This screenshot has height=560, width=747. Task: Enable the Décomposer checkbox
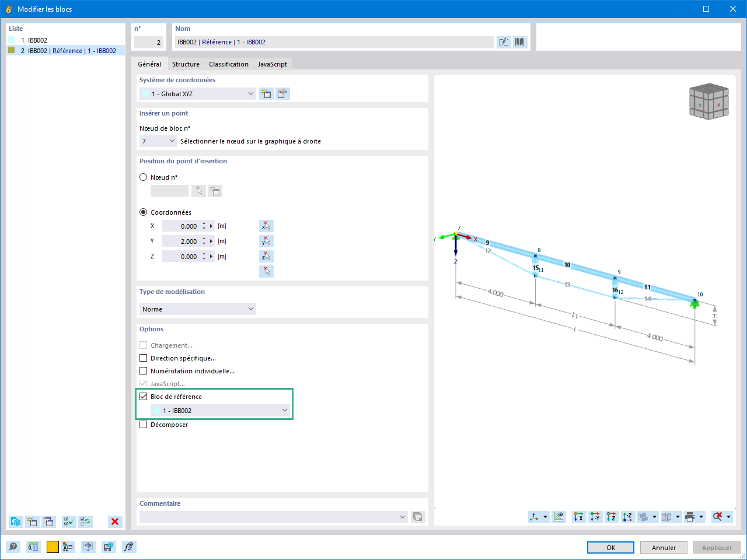[144, 425]
